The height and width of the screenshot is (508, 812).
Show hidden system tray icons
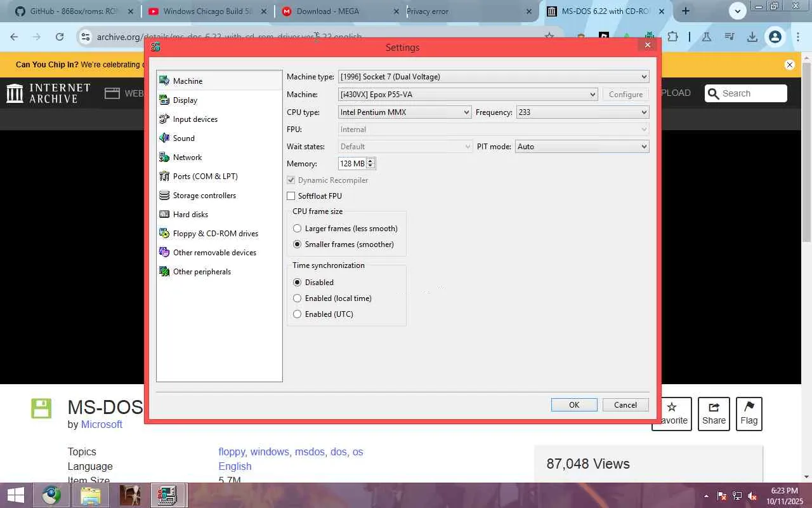coord(706,496)
